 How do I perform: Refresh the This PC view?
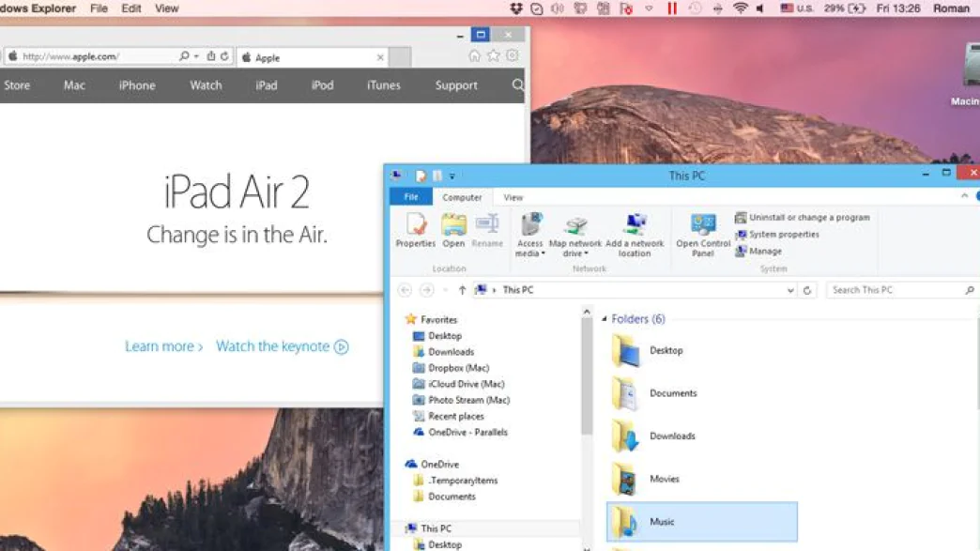pos(807,290)
